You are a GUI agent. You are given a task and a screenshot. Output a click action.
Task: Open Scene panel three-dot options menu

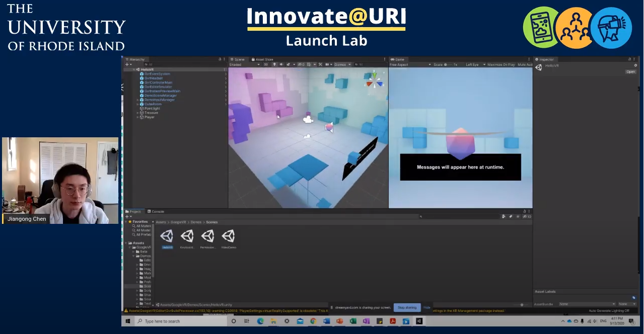coord(385,59)
